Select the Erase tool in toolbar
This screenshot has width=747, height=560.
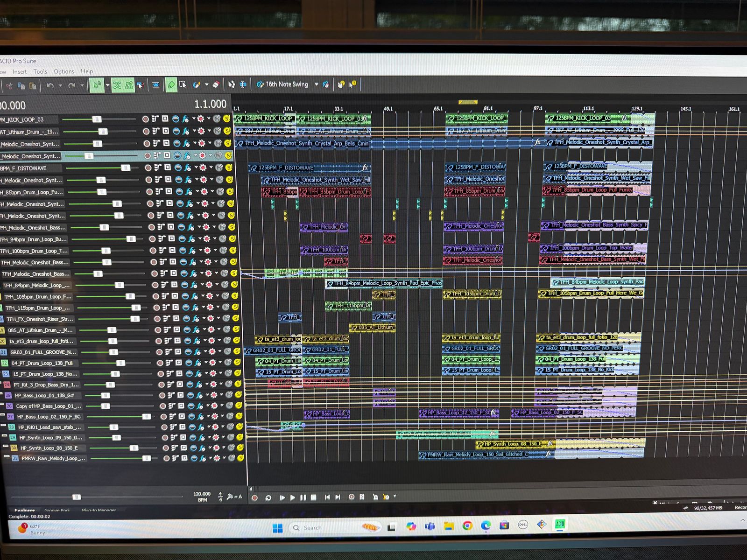click(215, 85)
